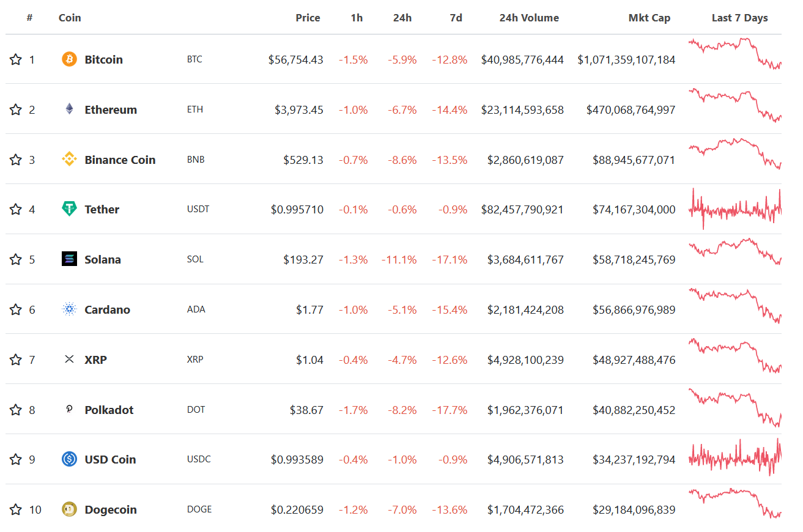Toggle the Dogecoin favorite star

pyautogui.click(x=16, y=509)
